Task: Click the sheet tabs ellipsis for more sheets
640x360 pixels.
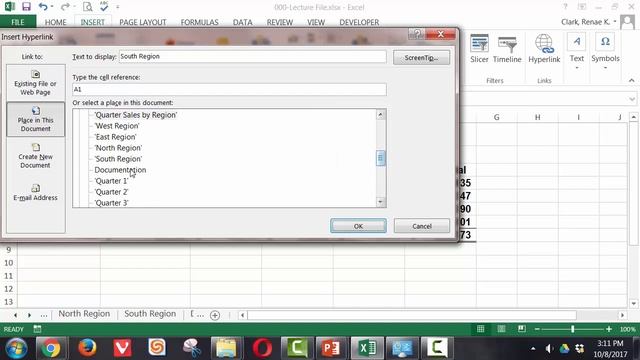Action: tap(44, 315)
